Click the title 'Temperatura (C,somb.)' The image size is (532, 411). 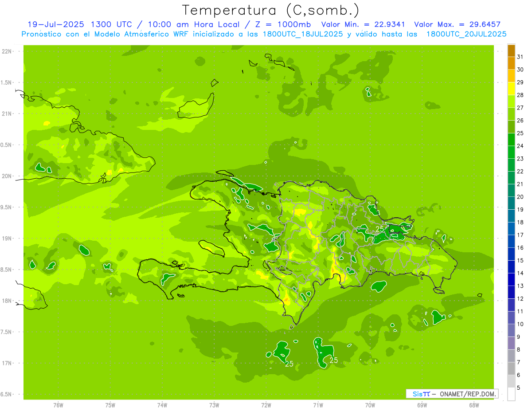pyautogui.click(x=271, y=10)
